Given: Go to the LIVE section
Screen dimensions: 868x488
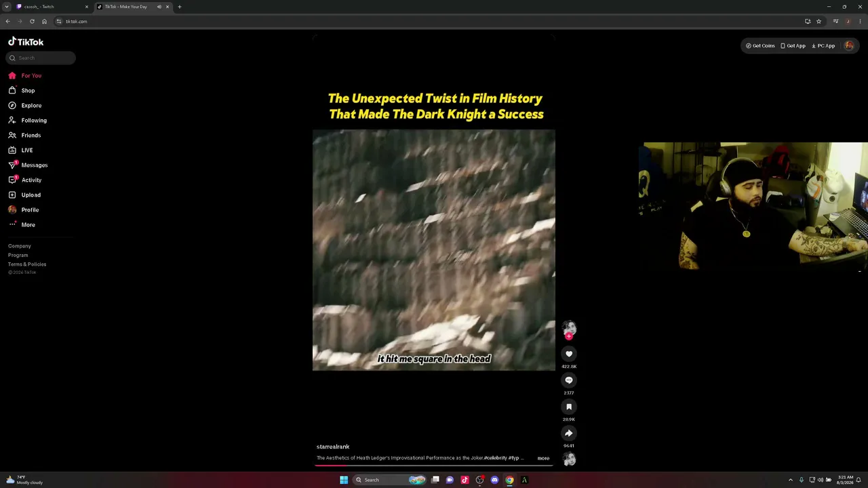Looking at the screenshot, I should 20,150.
